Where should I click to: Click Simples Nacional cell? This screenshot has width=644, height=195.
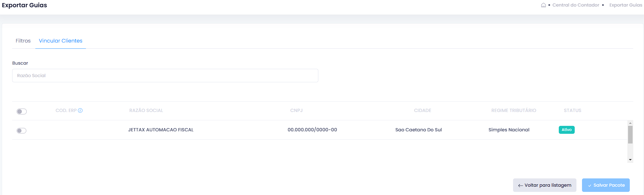509,130
